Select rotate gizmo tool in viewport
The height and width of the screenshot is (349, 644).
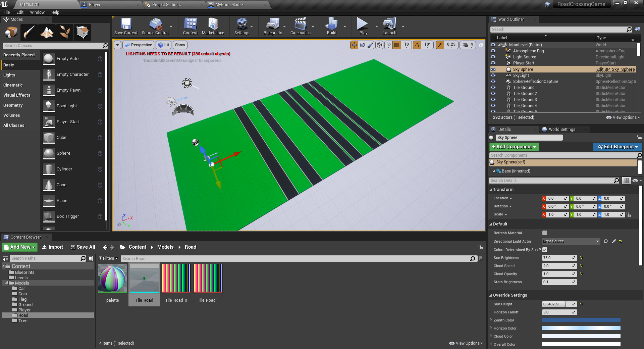click(x=362, y=45)
